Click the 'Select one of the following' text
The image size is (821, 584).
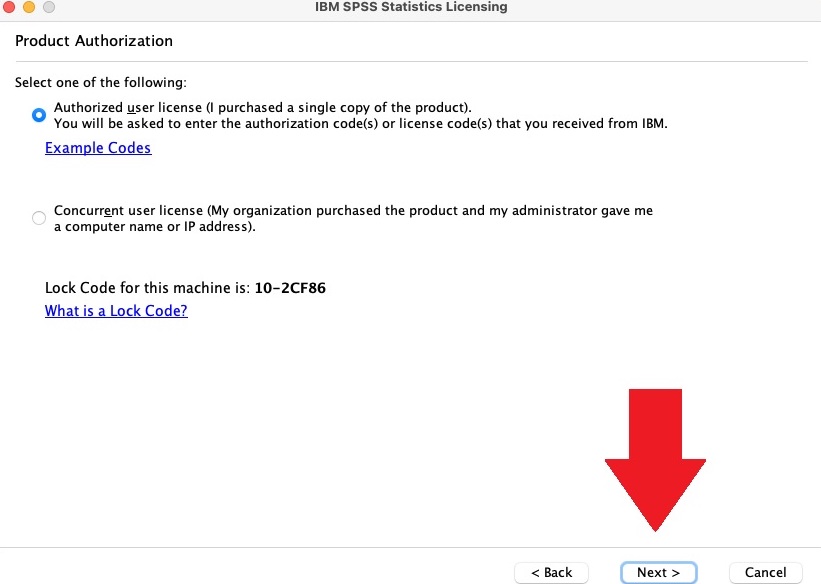(101, 82)
